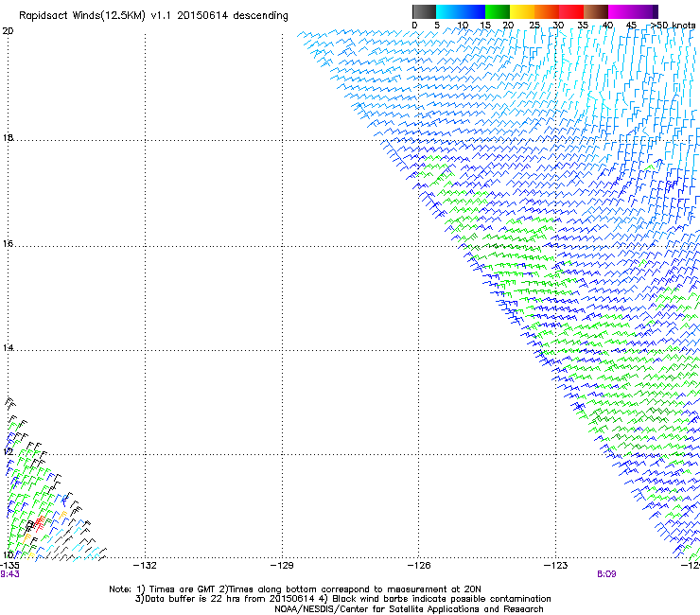Click latitude axis label "20"
Screen dimensions: 700x615
click(x=8, y=31)
